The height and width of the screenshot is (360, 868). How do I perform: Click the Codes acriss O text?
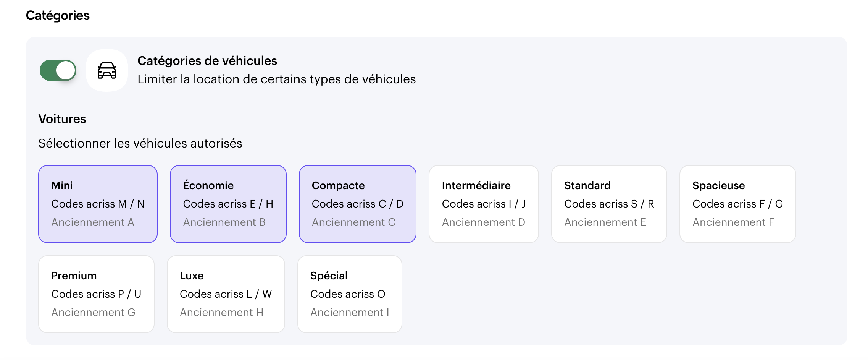(x=348, y=294)
